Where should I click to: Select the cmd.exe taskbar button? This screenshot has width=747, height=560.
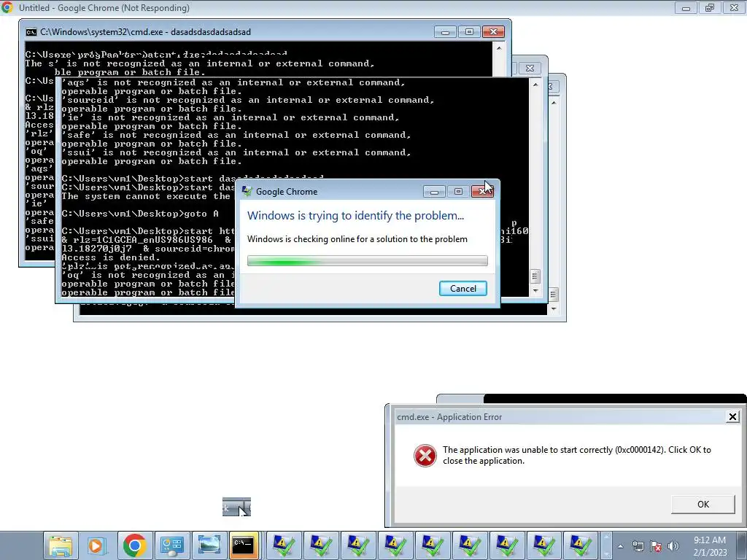[x=243, y=545]
